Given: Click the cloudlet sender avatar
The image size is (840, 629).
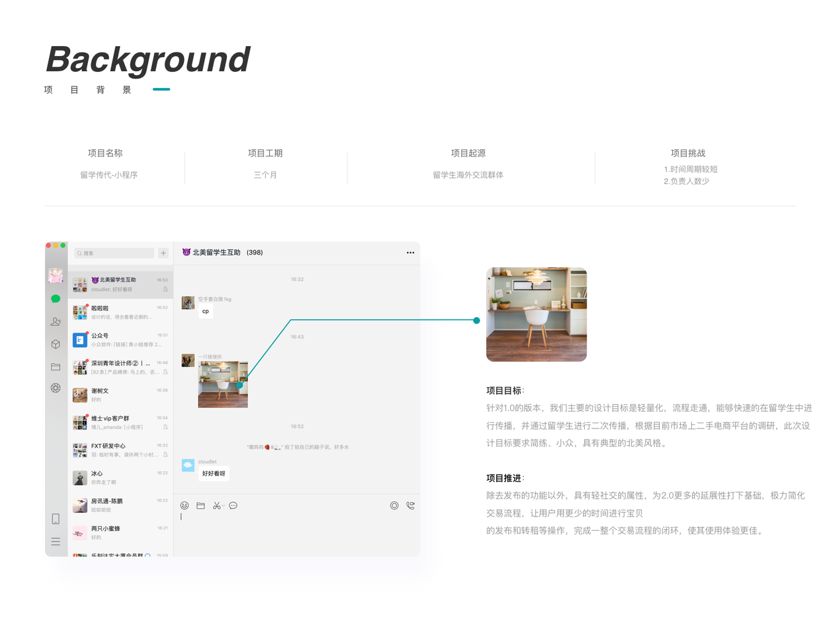Looking at the screenshot, I should (x=188, y=465).
